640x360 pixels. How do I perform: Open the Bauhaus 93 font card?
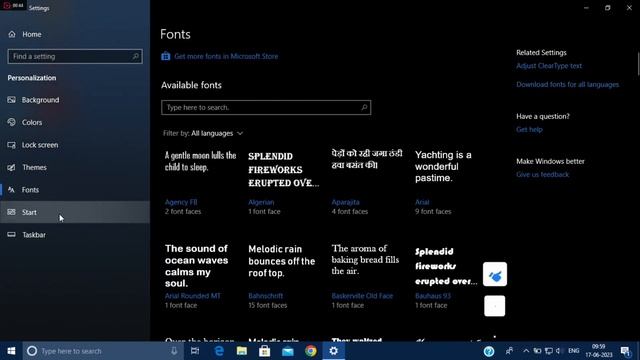(446, 276)
